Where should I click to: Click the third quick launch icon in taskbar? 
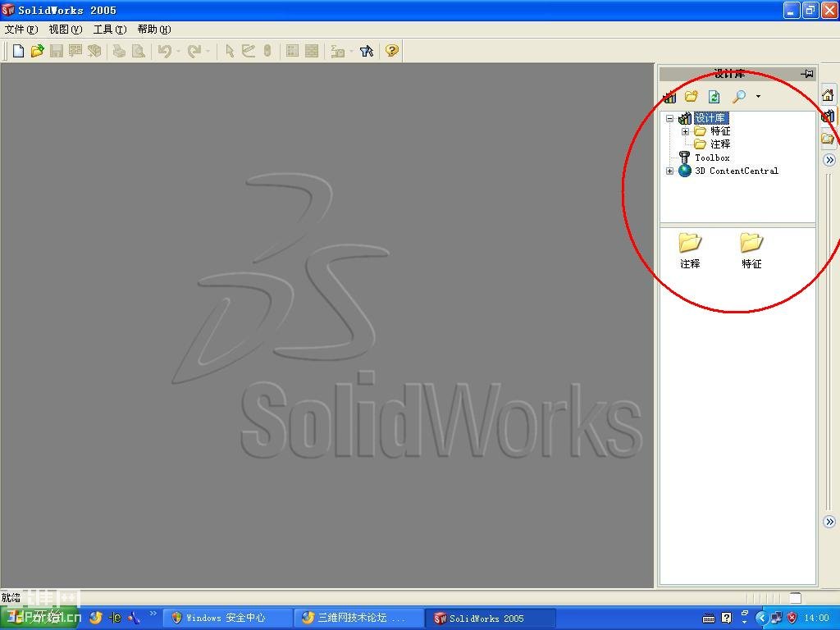point(134,619)
